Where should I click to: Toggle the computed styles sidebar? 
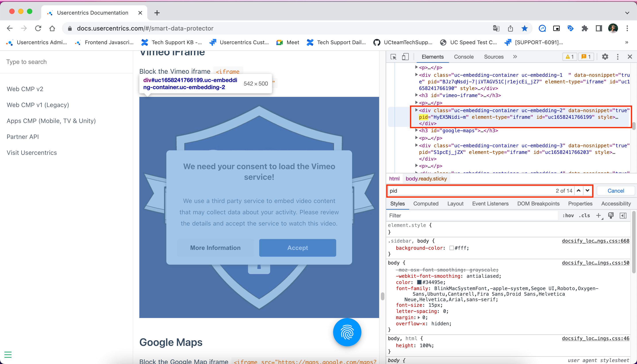(623, 215)
